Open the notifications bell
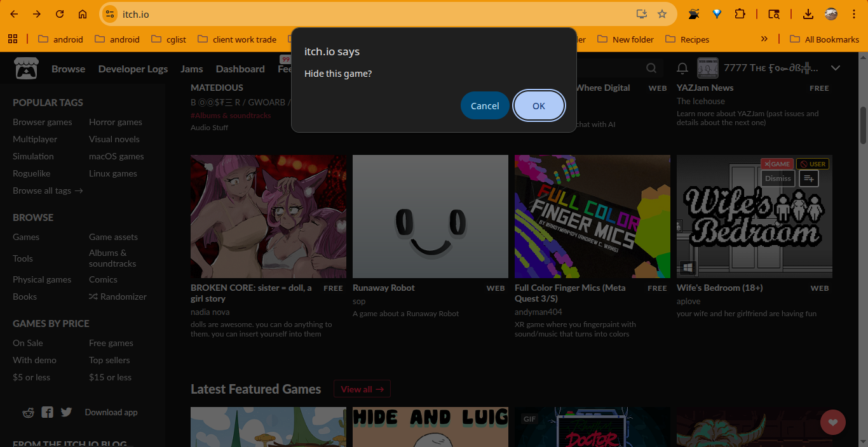Image resolution: width=868 pixels, height=447 pixels. pos(682,68)
